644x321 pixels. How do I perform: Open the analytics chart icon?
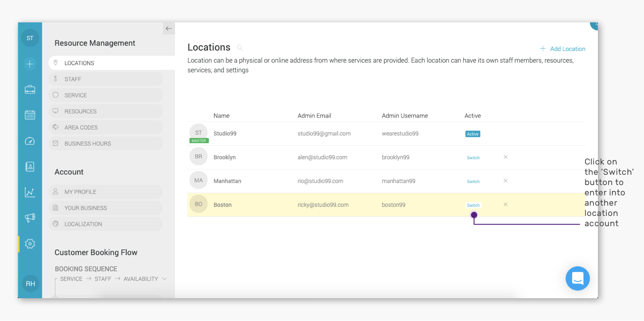tap(30, 192)
